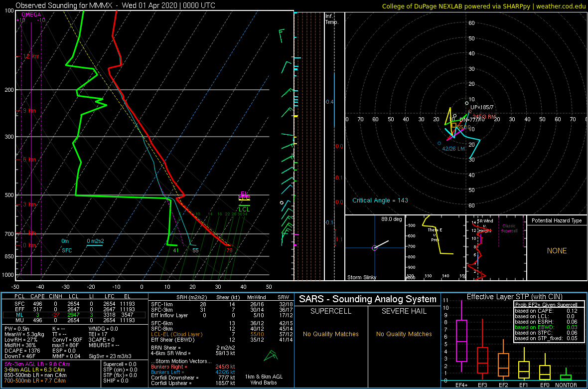Click the 9 km height marker
Viewport: 588px width, 389px height.
point(29,111)
